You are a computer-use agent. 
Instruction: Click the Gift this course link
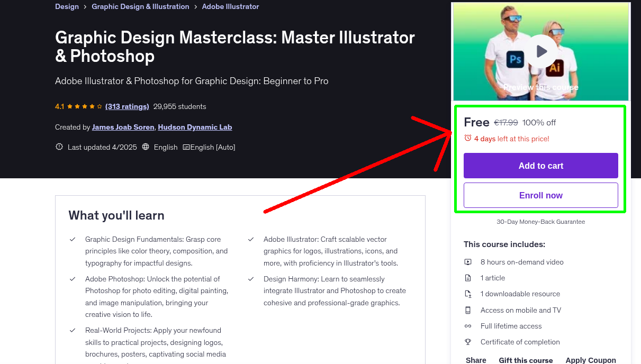pyautogui.click(x=526, y=360)
